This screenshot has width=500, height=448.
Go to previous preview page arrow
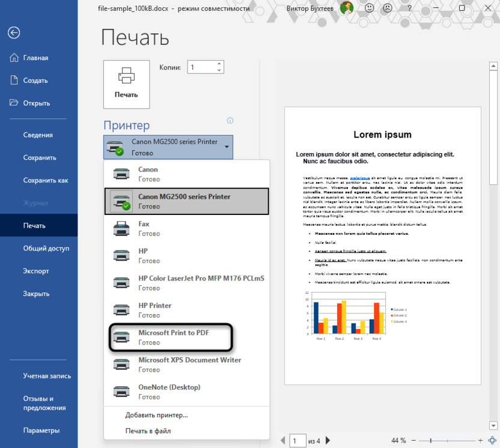[x=283, y=440]
